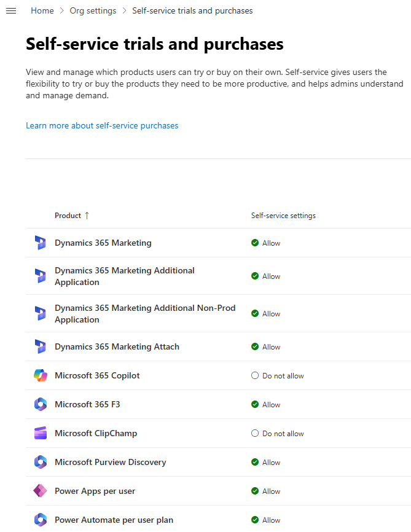Click the Dynamics 365 Marketing Attach icon

41,346
